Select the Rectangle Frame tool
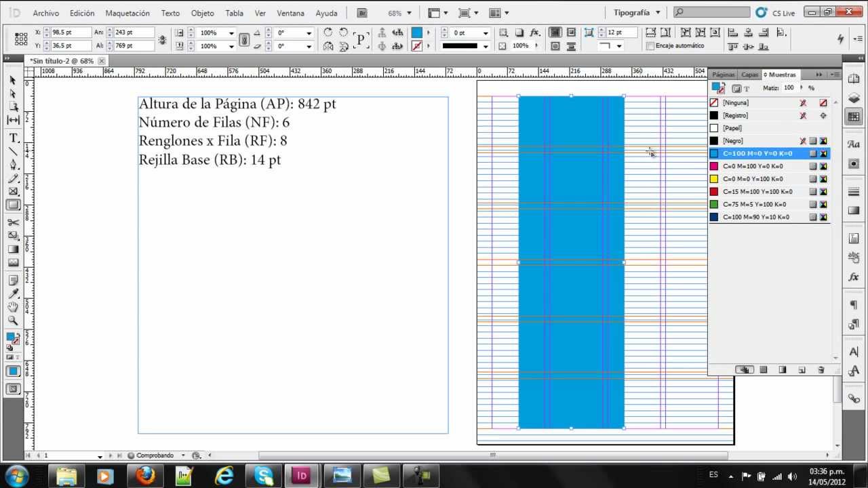This screenshot has height=488, width=868. [13, 192]
